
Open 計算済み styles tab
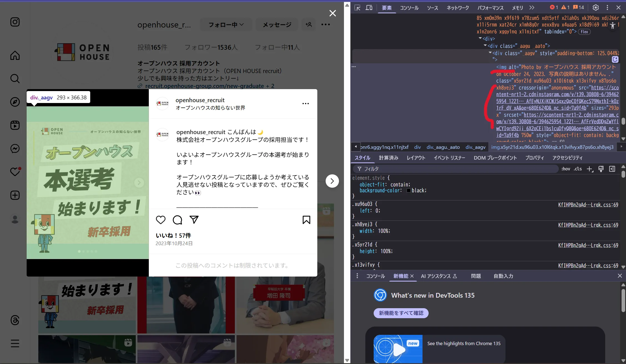click(x=389, y=158)
